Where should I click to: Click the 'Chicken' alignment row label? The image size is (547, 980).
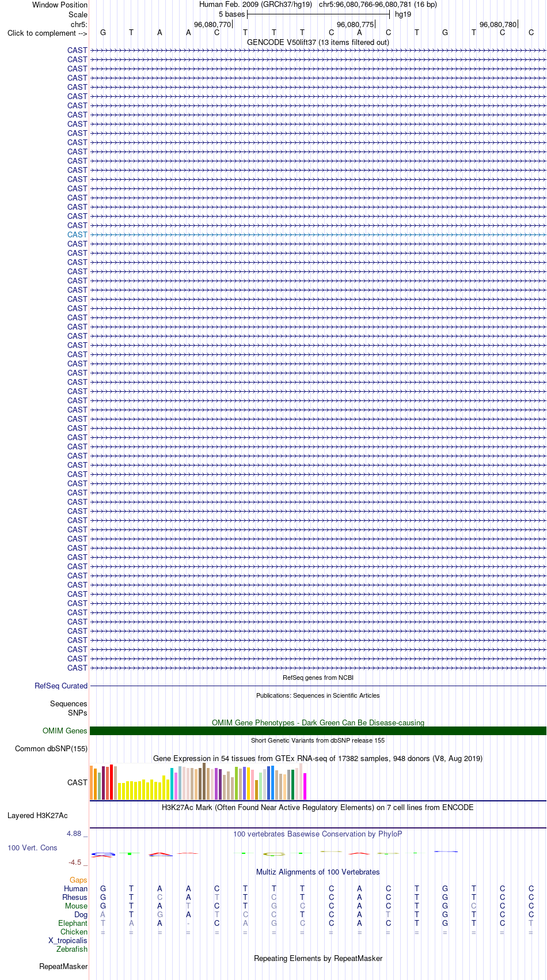pos(74,932)
